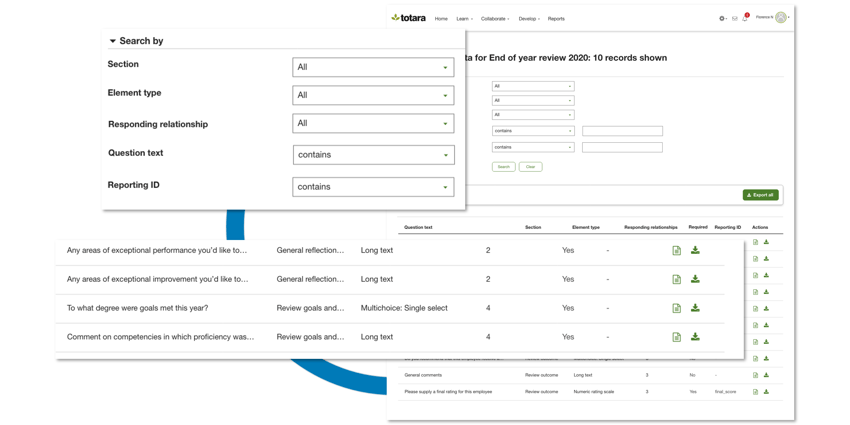The width and height of the screenshot is (850, 425).
Task: Click the Reporting ID column header
Action: pyautogui.click(x=727, y=228)
